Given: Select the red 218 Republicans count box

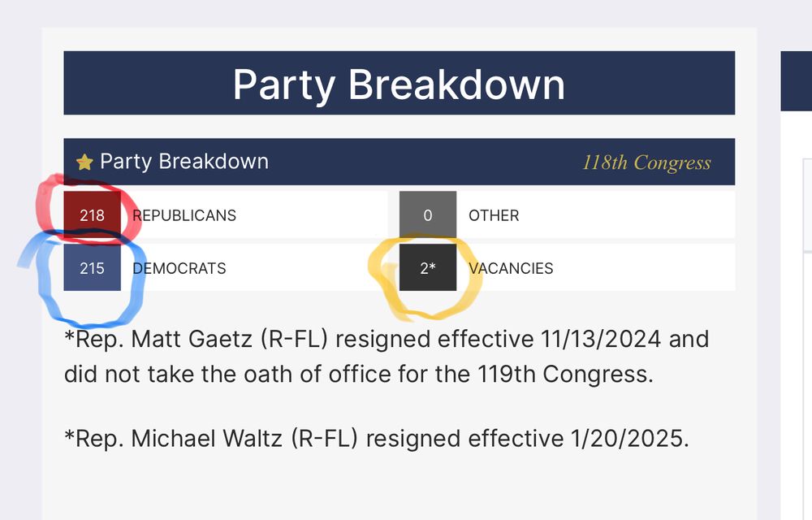Looking at the screenshot, I should pos(92,214).
